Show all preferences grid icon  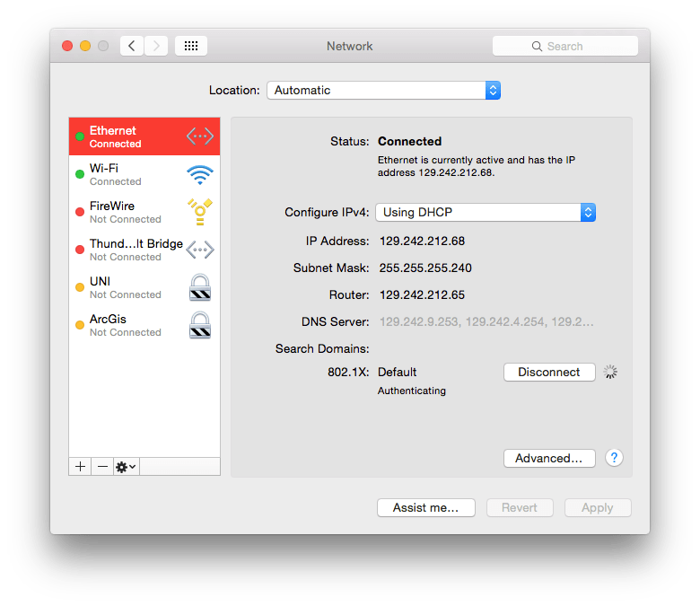click(191, 46)
